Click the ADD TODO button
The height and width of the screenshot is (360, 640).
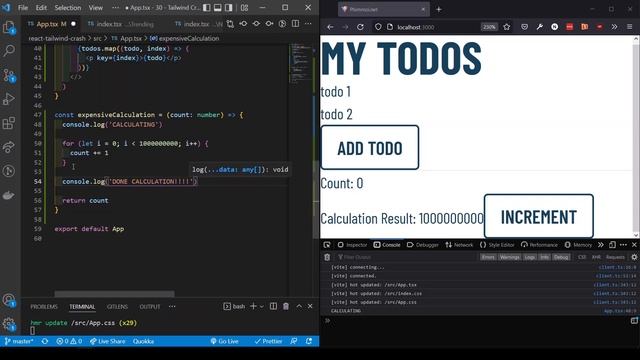coord(370,148)
